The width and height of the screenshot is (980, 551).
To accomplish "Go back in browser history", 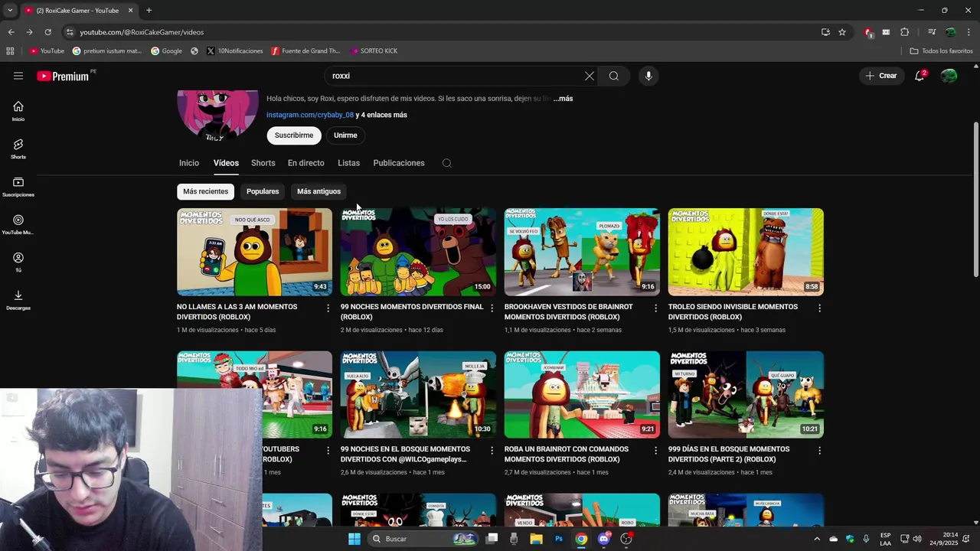I will click(x=11, y=32).
